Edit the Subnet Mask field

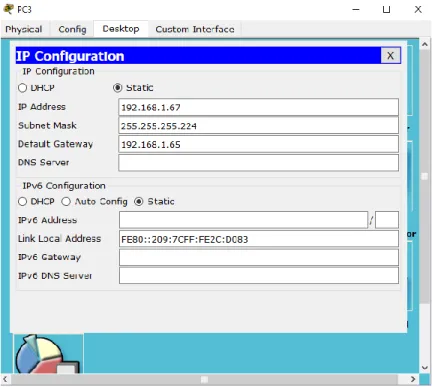[x=258, y=126]
